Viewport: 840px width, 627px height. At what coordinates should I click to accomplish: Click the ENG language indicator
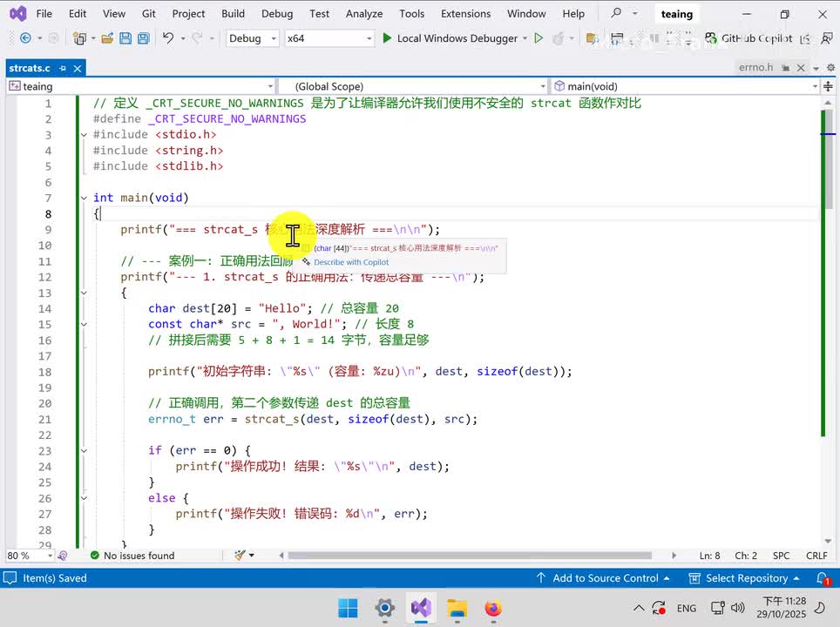(x=687, y=608)
